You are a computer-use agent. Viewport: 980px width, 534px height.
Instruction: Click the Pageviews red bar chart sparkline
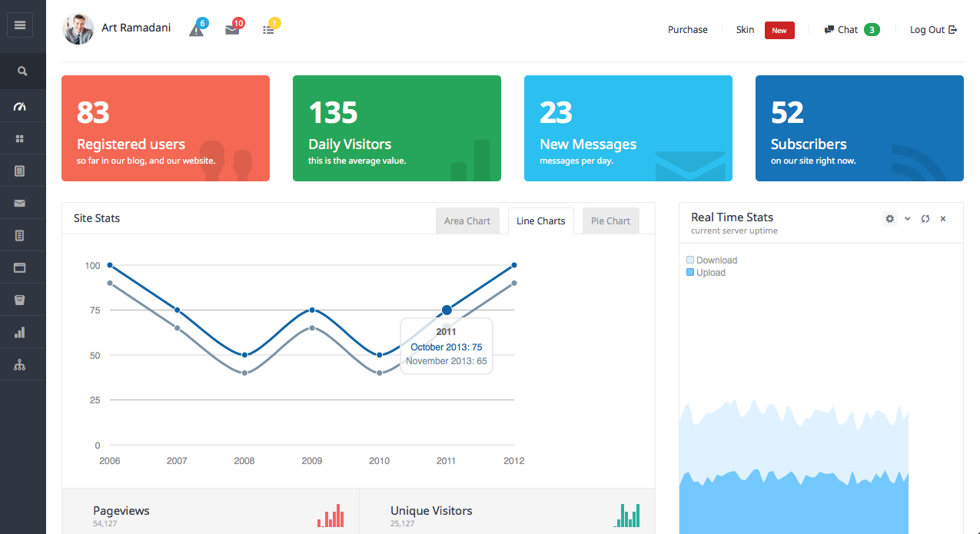pyautogui.click(x=331, y=516)
